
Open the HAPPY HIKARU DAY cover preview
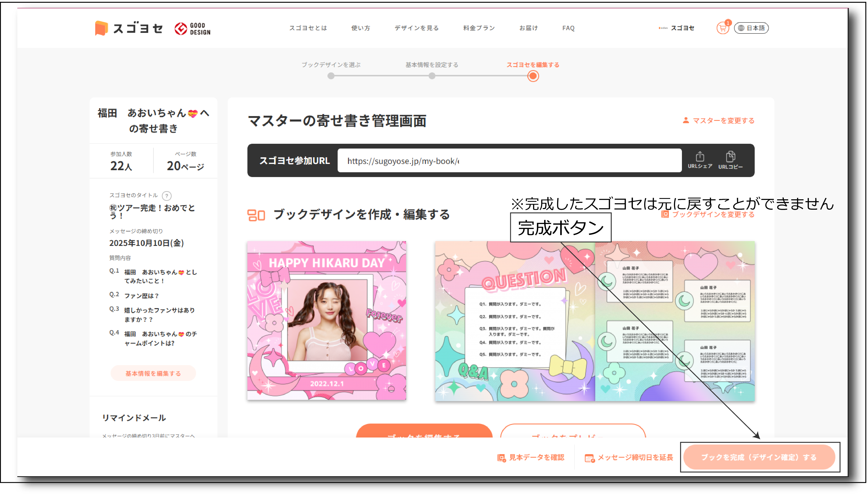point(326,321)
